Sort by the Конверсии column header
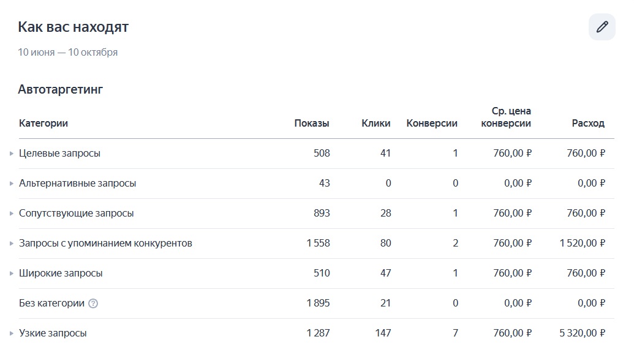 (x=432, y=124)
